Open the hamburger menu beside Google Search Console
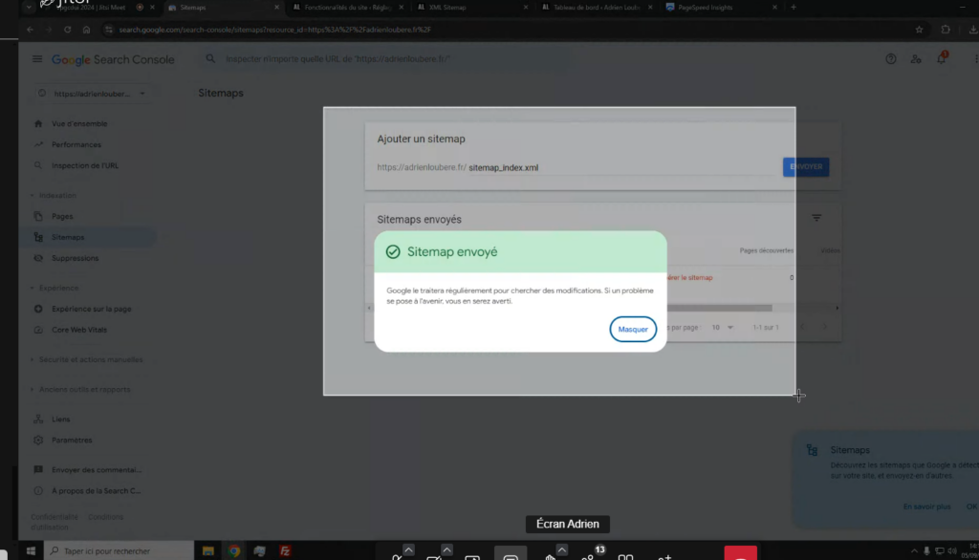 37,59
